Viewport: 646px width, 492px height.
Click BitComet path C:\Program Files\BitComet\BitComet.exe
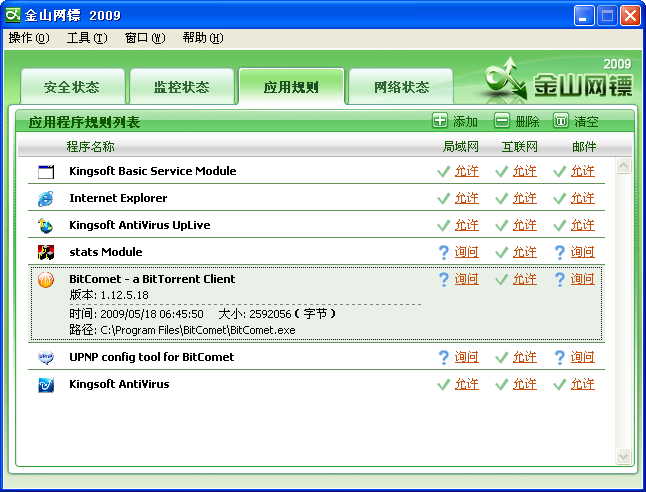coord(198,330)
